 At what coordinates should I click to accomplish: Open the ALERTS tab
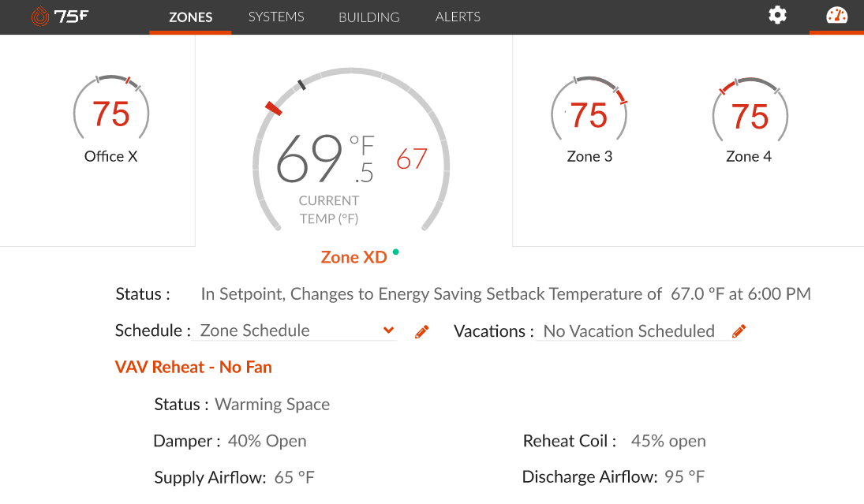458,16
